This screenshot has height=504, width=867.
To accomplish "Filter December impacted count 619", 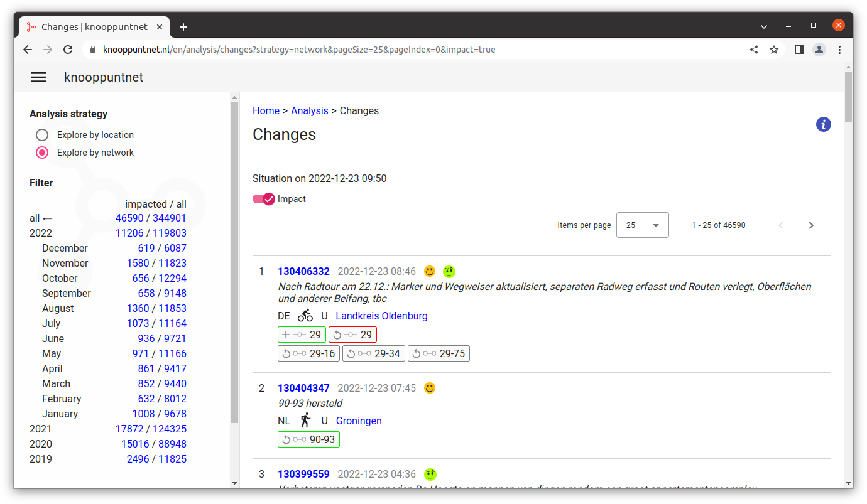I will point(146,248).
